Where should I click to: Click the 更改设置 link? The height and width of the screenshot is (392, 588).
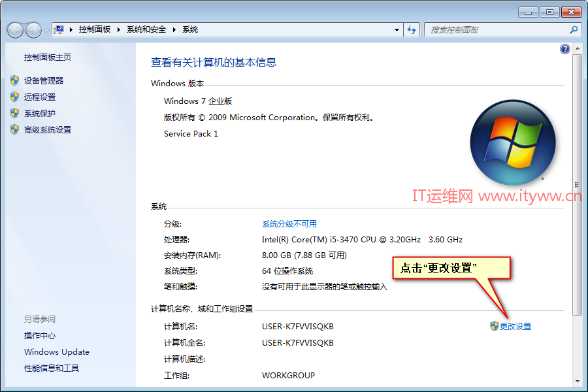[x=515, y=327]
